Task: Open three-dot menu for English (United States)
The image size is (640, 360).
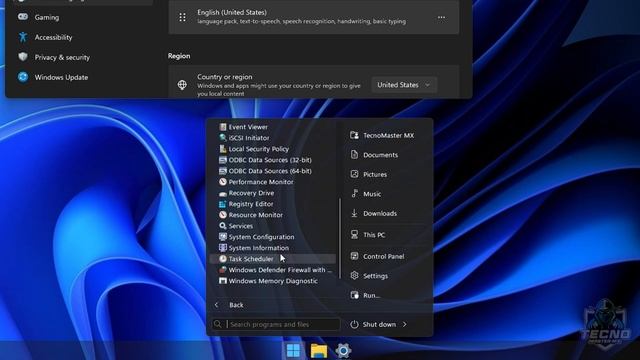Action: pyautogui.click(x=441, y=17)
